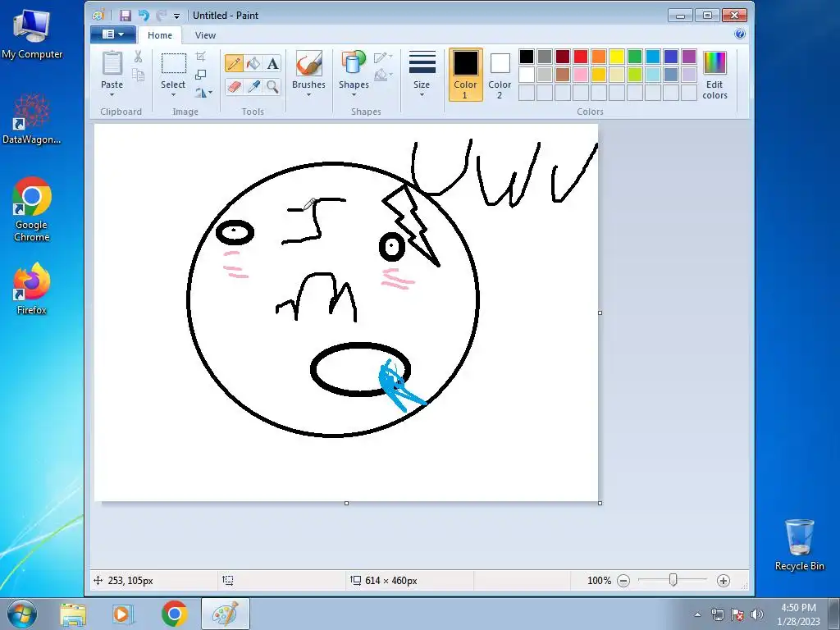This screenshot has height=630, width=840.
Task: Open the Windows Start button
Action: pos(22,614)
